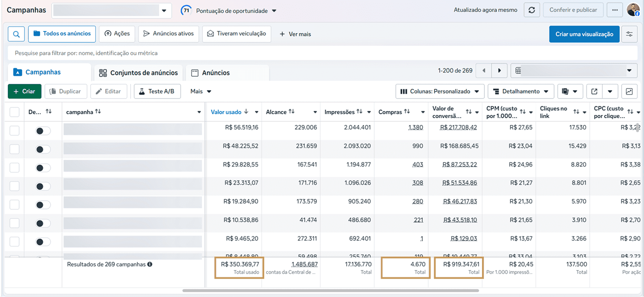Open the three-dots more options menu

coord(615,10)
